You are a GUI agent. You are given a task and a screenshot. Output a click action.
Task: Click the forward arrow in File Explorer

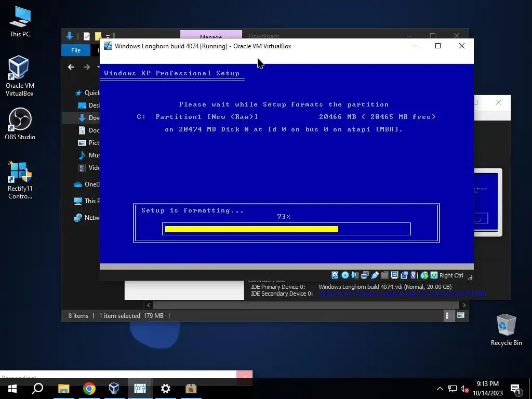pos(87,67)
